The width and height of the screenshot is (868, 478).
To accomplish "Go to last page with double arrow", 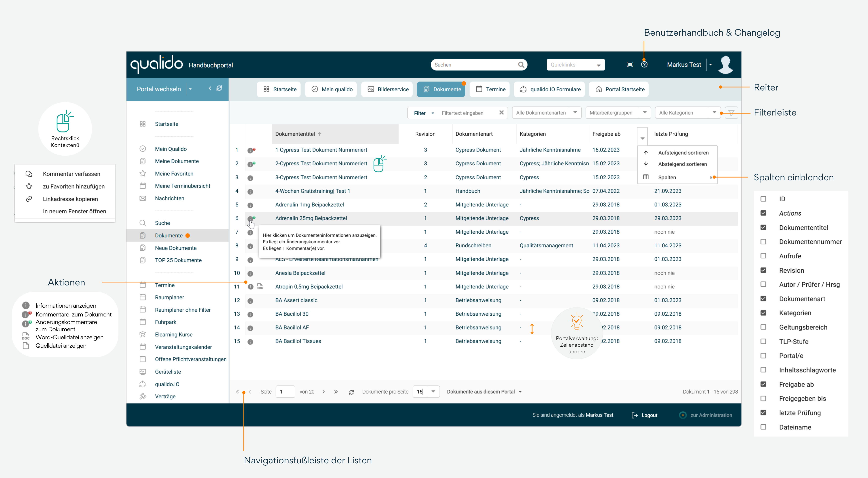I will pos(336,392).
